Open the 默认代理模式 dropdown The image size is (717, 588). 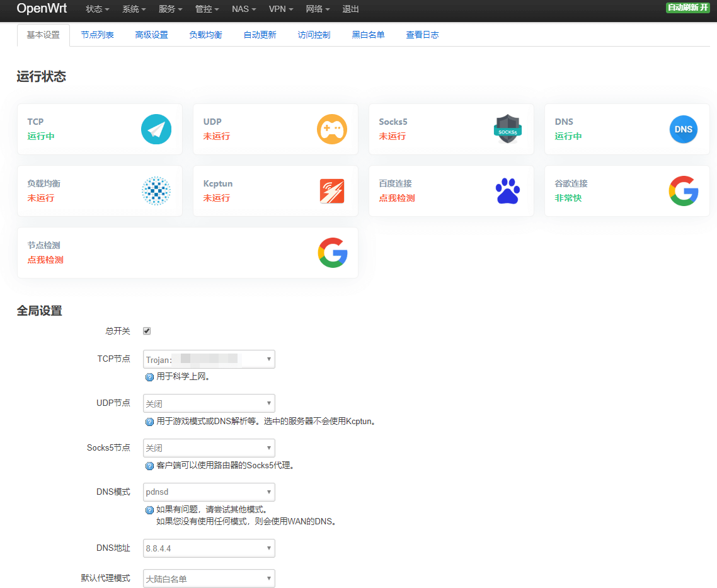coord(209,579)
